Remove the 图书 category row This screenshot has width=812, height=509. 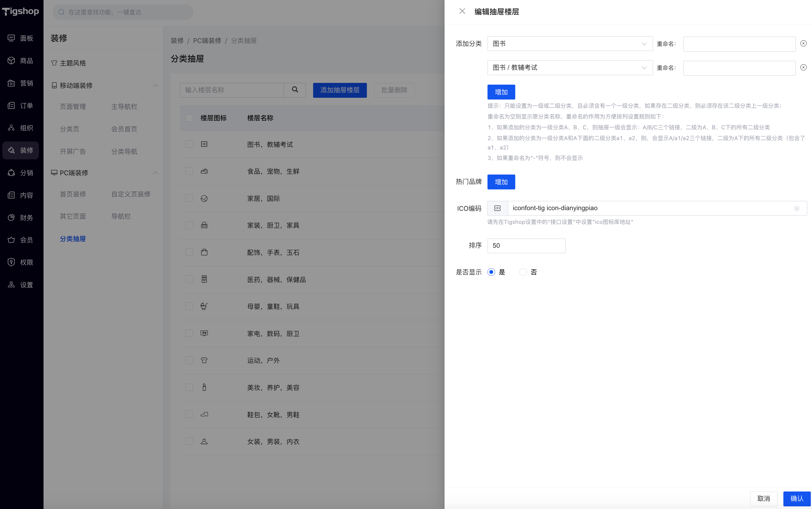coord(803,44)
